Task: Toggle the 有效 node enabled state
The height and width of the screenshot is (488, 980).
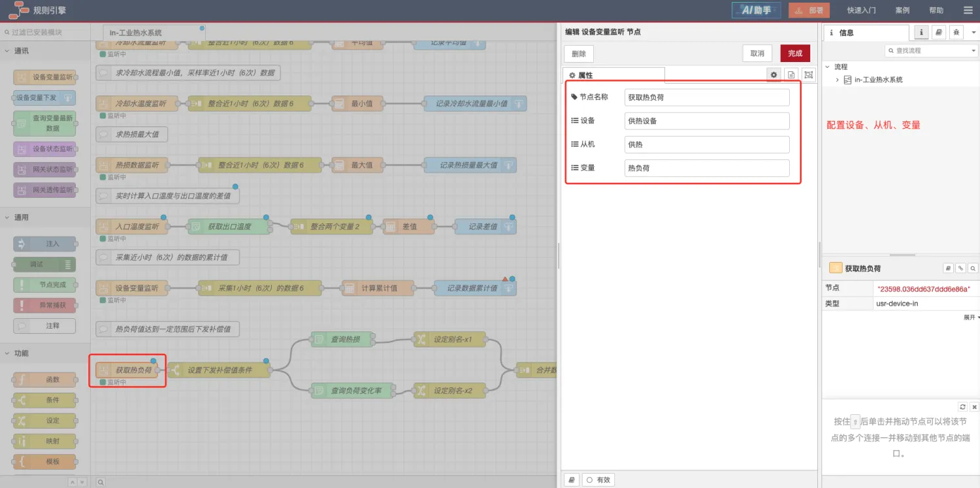Action: point(598,480)
